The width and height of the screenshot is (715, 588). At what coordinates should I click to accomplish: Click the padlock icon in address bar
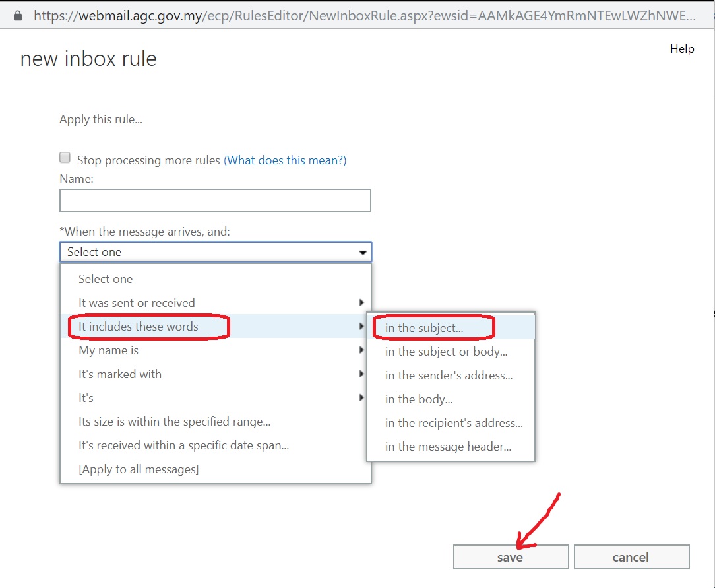point(16,14)
